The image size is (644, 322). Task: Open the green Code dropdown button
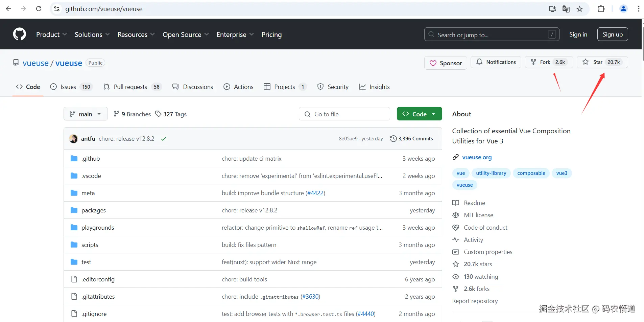[419, 114]
